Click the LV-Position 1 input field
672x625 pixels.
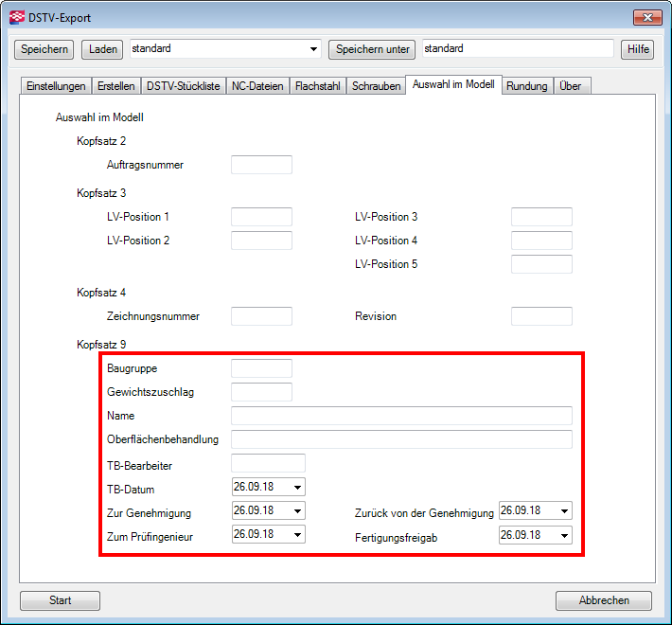[x=261, y=217]
